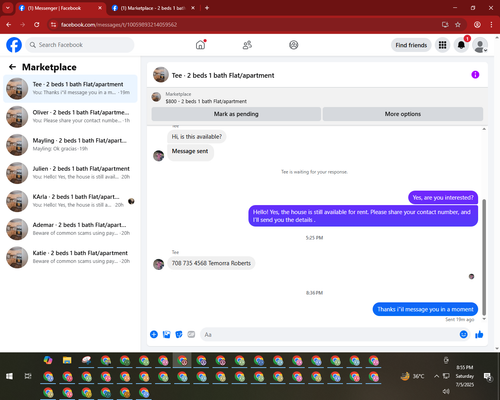Open Katie conversation in list
This screenshot has height=400, width=500.
click(70, 257)
